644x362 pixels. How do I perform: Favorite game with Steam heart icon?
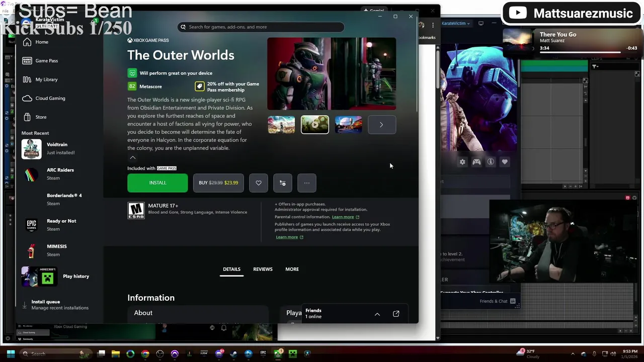[505, 162]
